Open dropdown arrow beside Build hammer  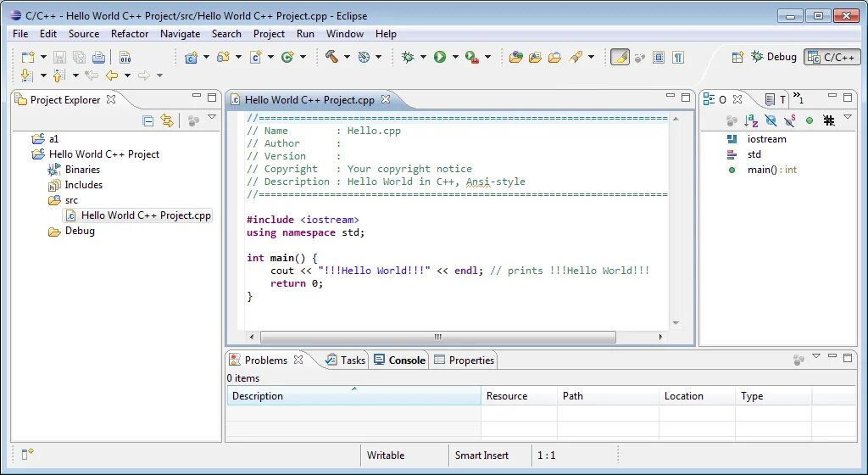pos(347,57)
